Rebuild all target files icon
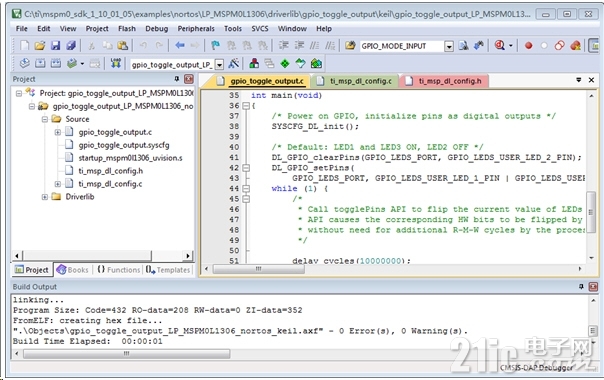 tap(56, 64)
